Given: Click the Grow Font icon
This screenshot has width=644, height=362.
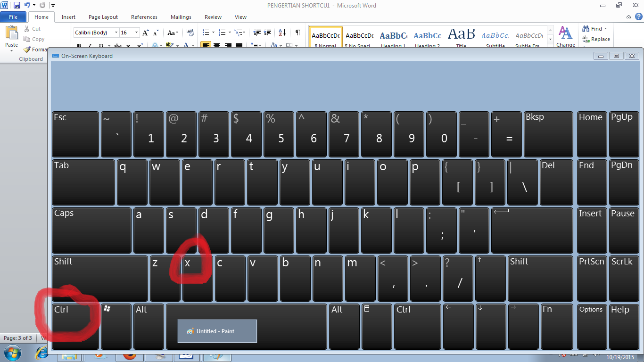Looking at the screenshot, I should click(145, 33).
